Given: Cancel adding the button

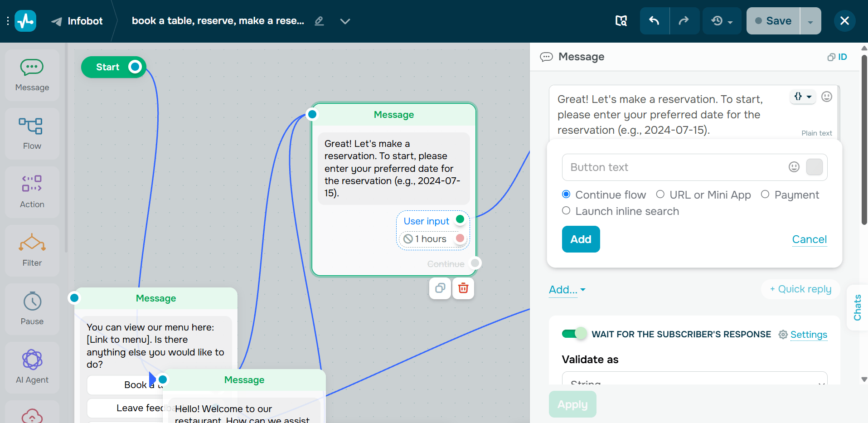Looking at the screenshot, I should coord(809,239).
